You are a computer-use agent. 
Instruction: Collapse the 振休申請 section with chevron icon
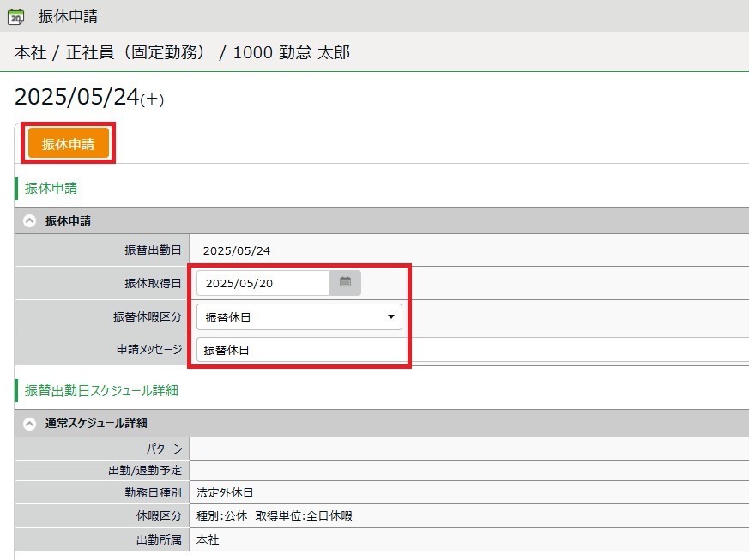click(30, 220)
